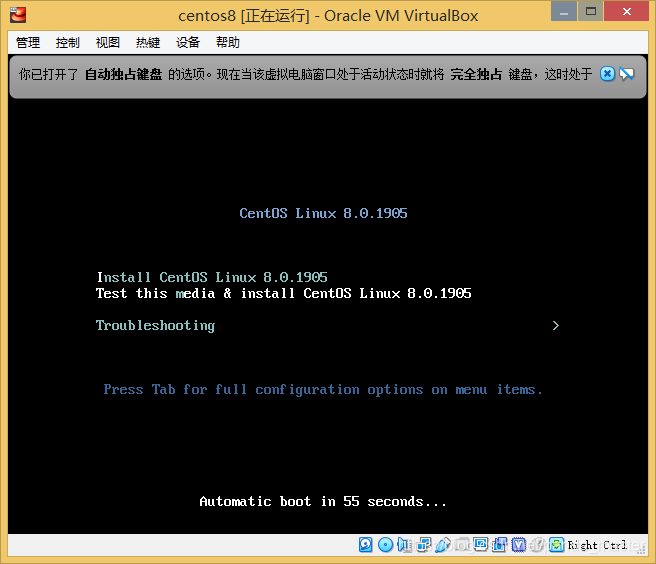Open the 视图 menu
The image size is (656, 564).
click(x=108, y=42)
